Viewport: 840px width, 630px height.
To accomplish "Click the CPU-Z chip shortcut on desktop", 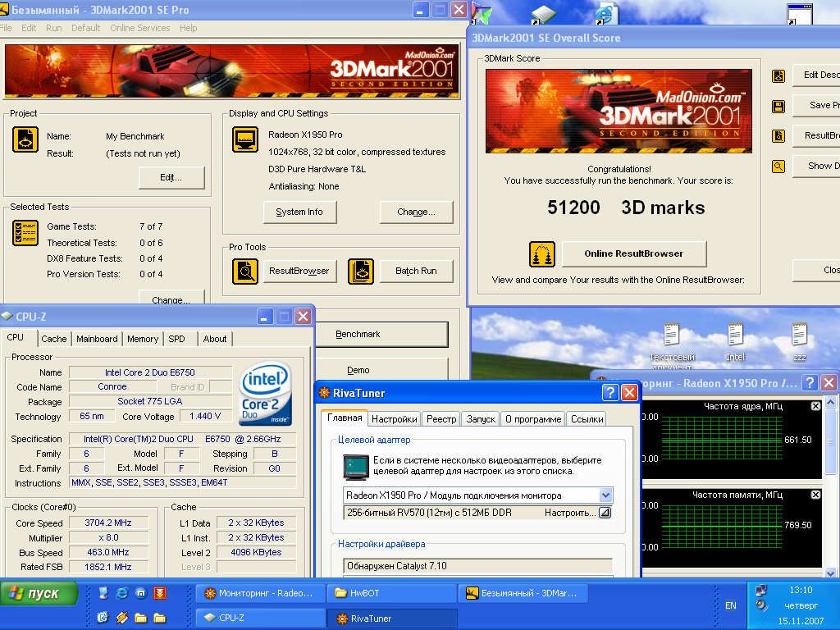I will coord(543,14).
